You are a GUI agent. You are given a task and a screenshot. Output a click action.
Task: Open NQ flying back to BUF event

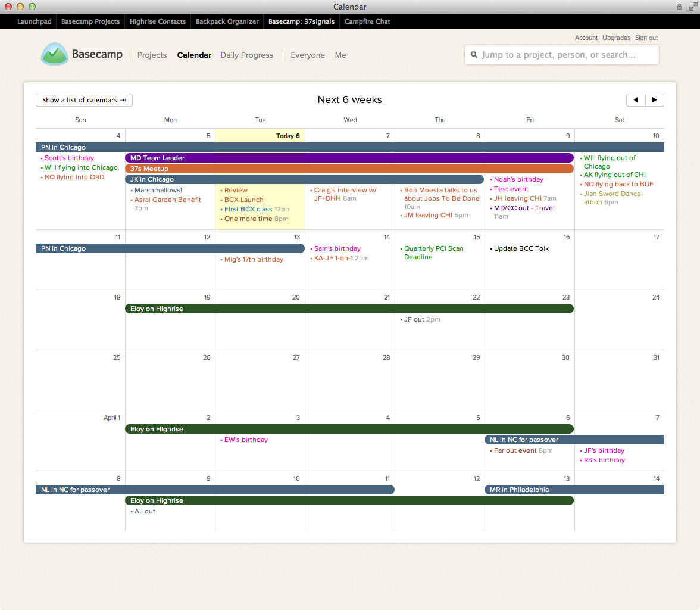coord(618,184)
